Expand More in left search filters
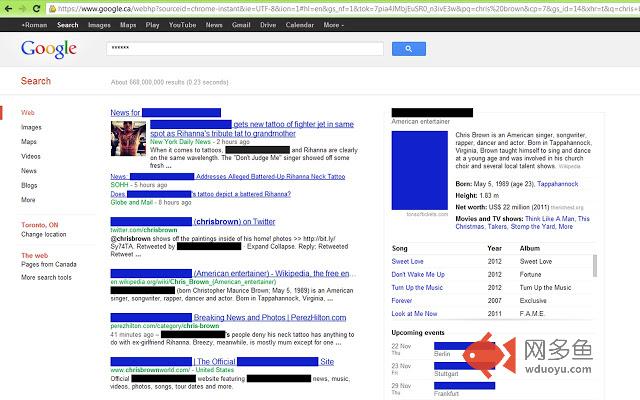The image size is (640, 400). click(28, 200)
